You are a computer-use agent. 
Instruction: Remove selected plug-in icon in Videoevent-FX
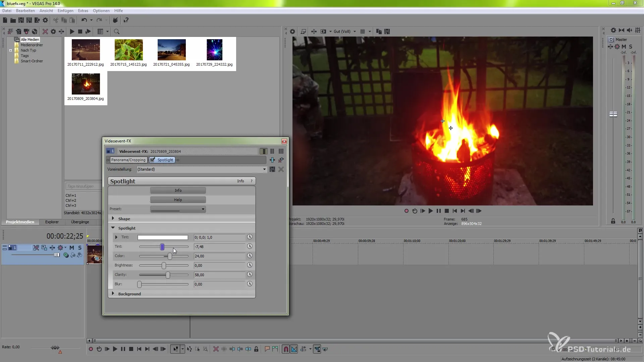tap(281, 160)
